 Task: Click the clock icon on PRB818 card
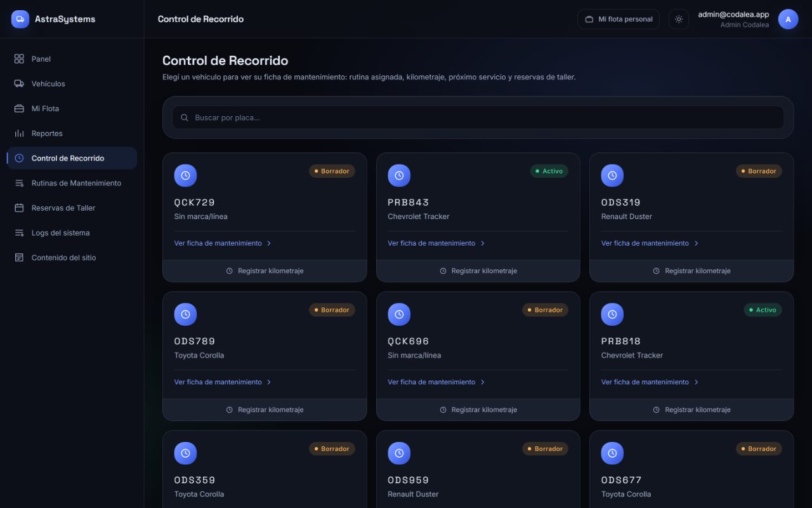click(612, 314)
